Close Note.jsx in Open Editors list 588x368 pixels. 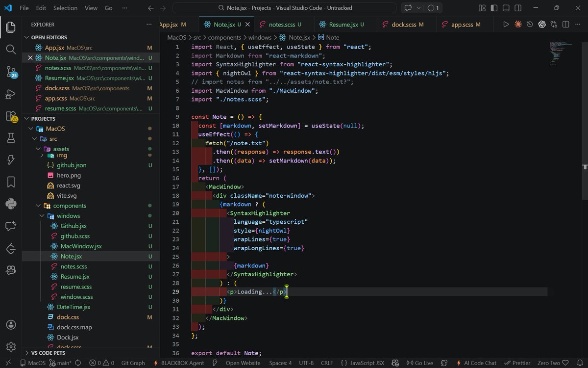[x=30, y=58]
